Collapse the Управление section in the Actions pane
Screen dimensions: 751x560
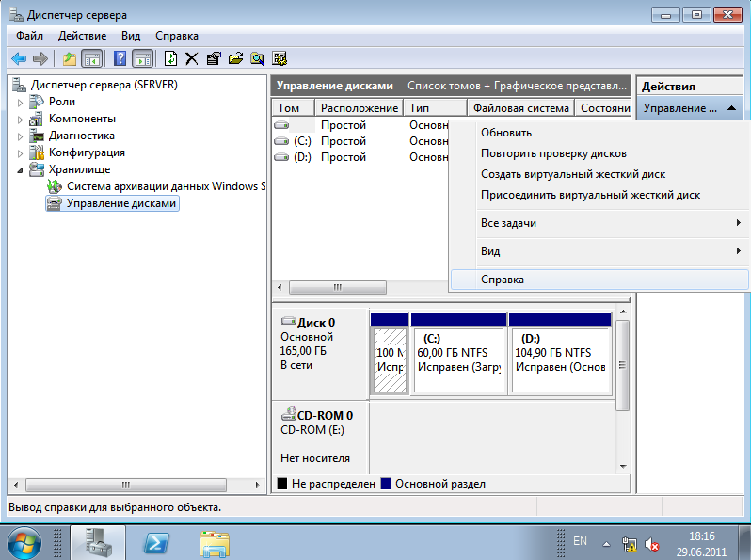pos(731,108)
